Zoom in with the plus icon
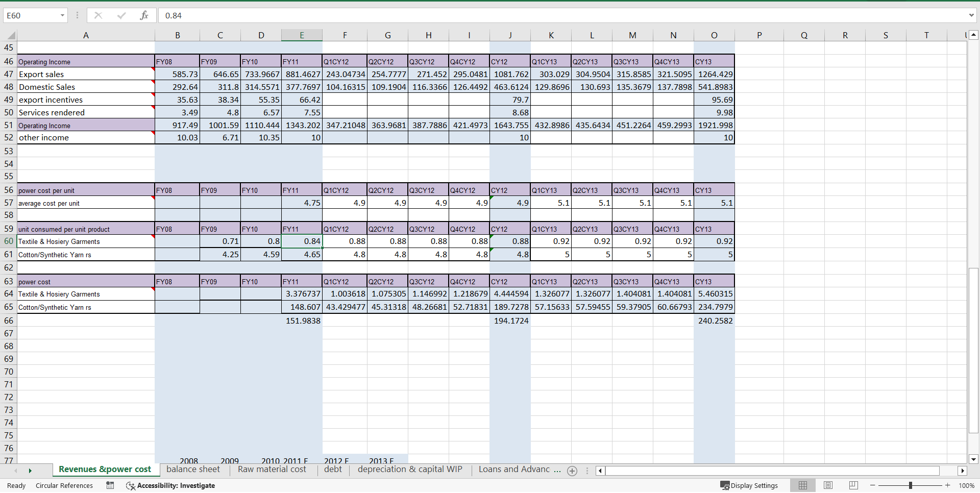980x493 pixels. (x=947, y=485)
